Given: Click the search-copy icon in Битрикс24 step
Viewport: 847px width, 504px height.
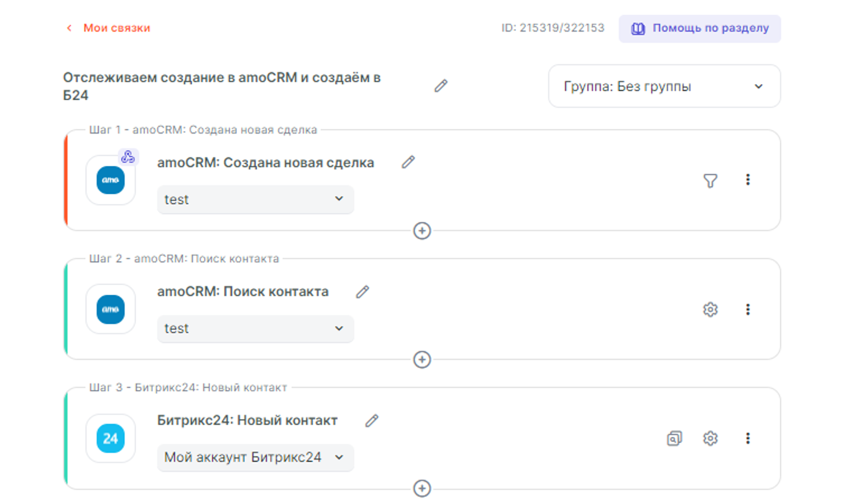Looking at the screenshot, I should point(674,438).
